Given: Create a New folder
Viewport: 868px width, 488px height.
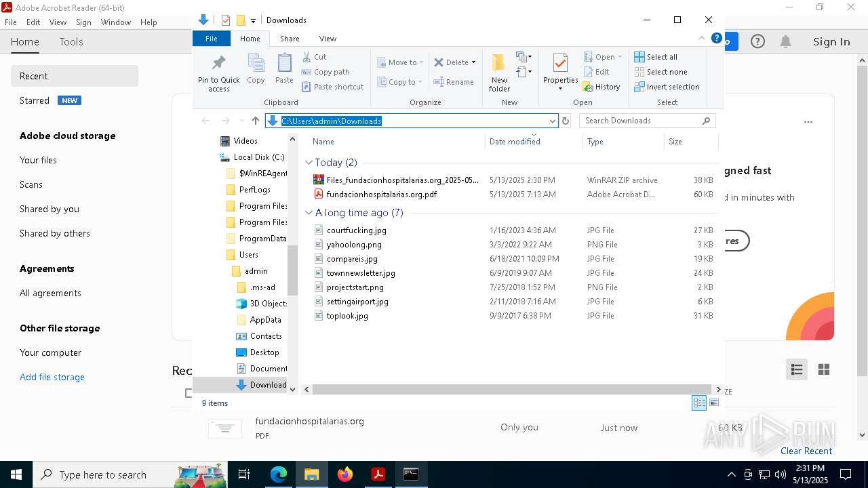Looking at the screenshot, I should [x=499, y=73].
